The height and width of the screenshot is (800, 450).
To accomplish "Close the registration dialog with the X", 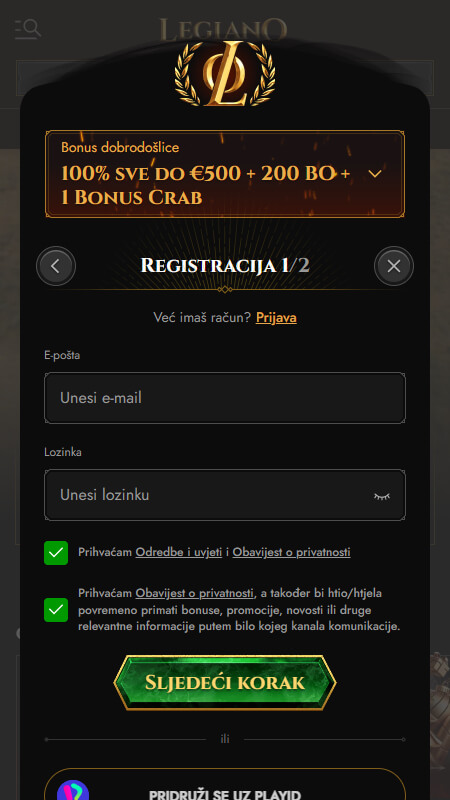I will [393, 266].
